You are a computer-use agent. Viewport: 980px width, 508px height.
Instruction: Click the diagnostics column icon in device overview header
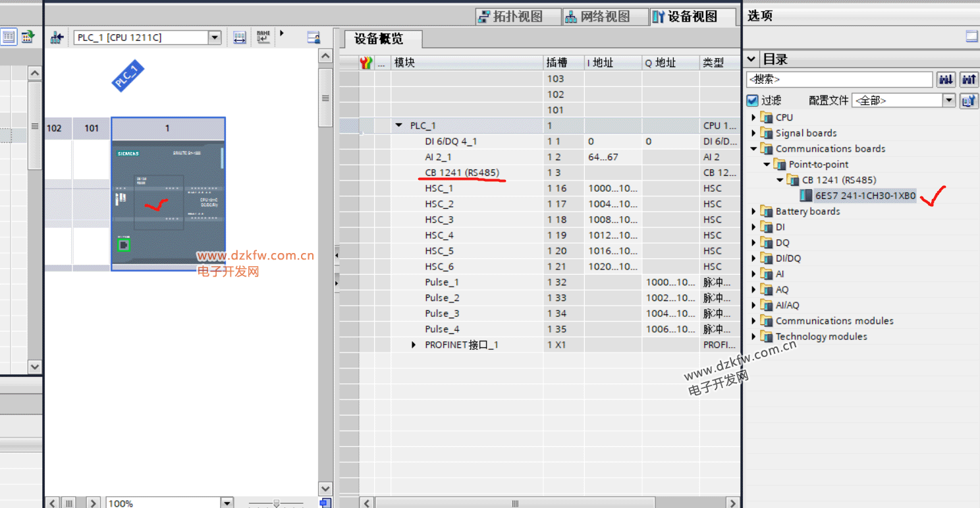(x=366, y=63)
